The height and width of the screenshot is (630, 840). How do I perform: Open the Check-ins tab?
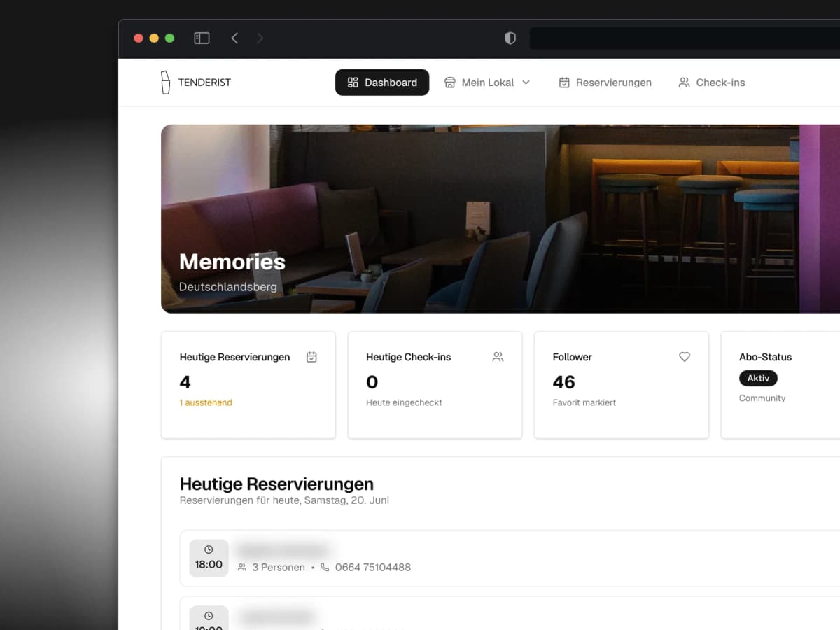tap(711, 83)
